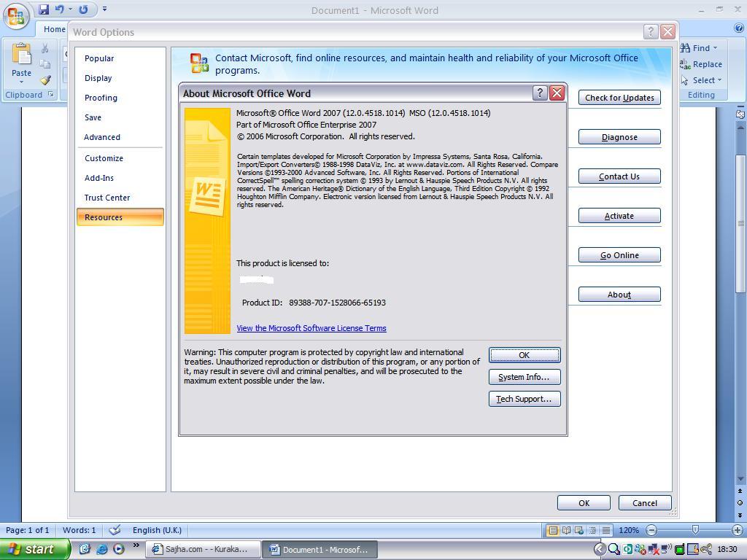This screenshot has width=747, height=560.
Task: Toggle Web Layout view in status bar
Action: (x=579, y=530)
